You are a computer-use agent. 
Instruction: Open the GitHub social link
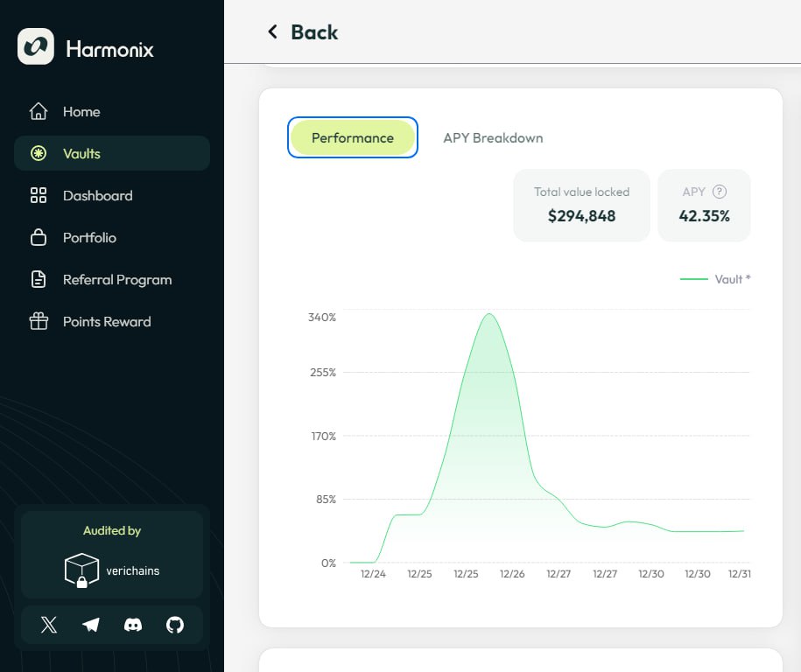(x=175, y=625)
